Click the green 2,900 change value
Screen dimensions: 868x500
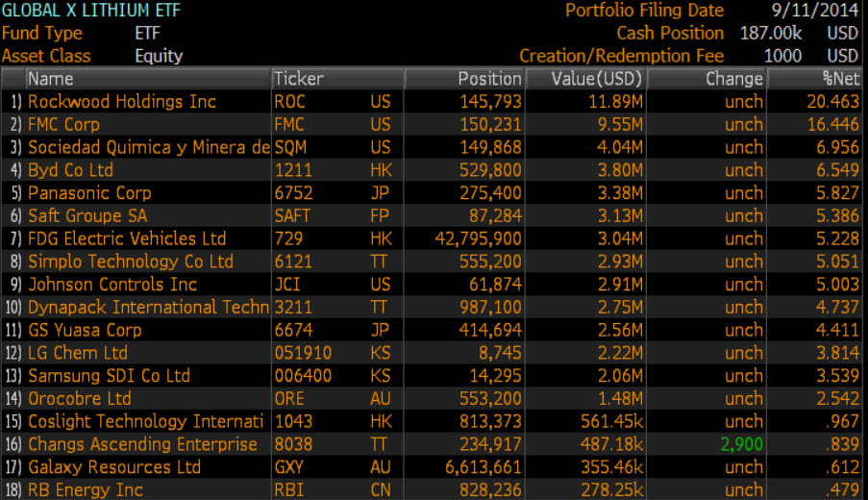point(741,444)
